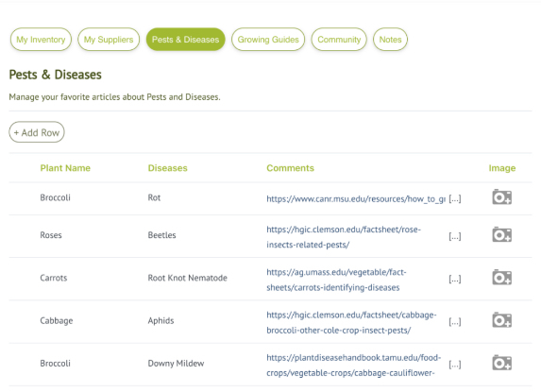
Task: Add image to Broccoli Rot row
Action: pyautogui.click(x=501, y=197)
